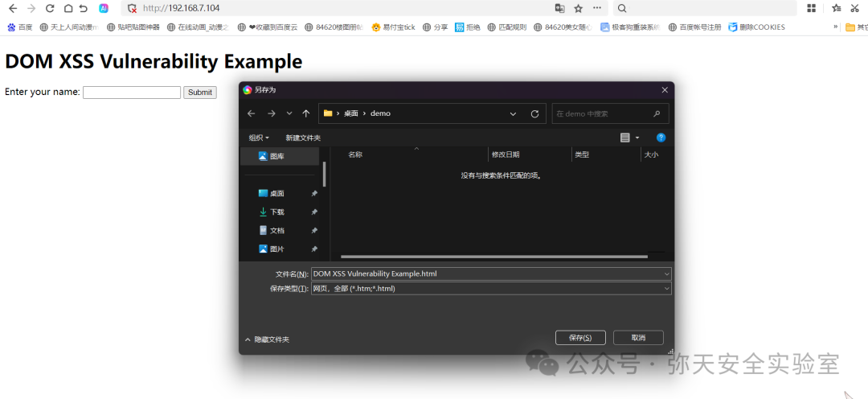Image resolution: width=868 pixels, height=399 pixels.
Task: Change the view with the layout icon
Action: [625, 138]
